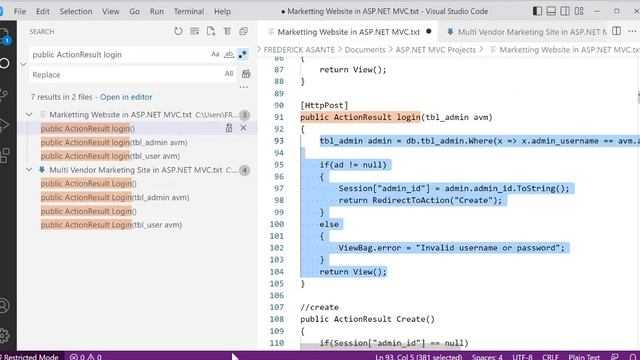Open the Run menu
Image resolution: width=640 pixels, height=360 pixels.
coord(156,11)
